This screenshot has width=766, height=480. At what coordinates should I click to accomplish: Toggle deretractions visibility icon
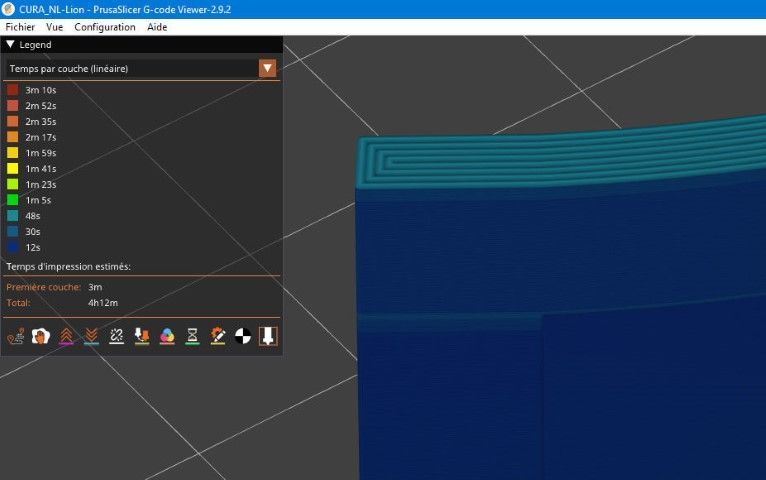[91, 336]
